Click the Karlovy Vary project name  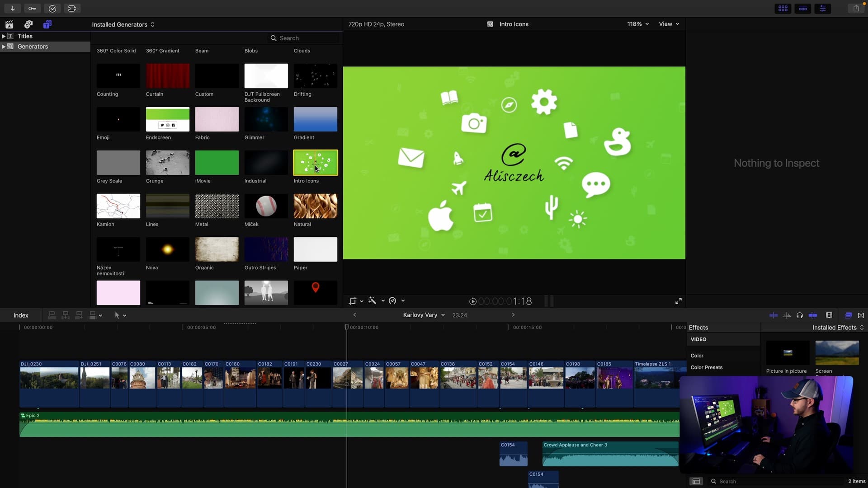coord(420,315)
